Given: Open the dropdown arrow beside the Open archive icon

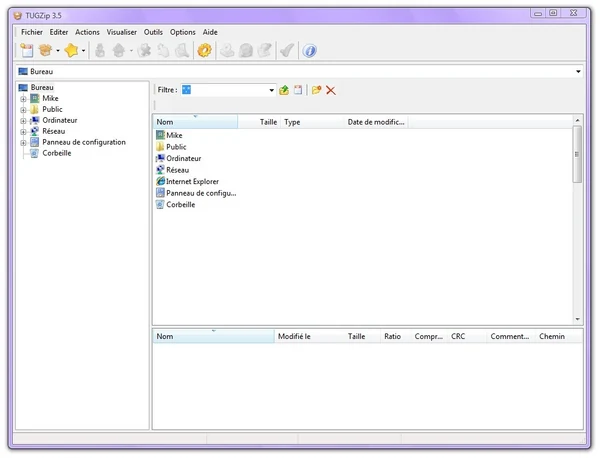Looking at the screenshot, I should pyautogui.click(x=58, y=51).
